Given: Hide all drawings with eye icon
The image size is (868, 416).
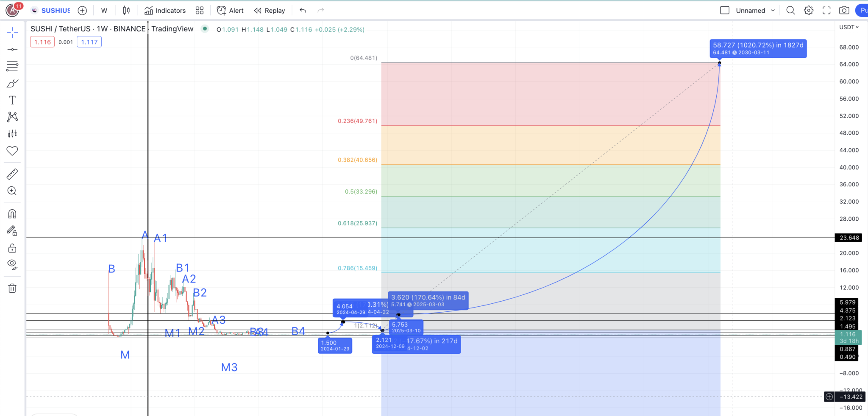Looking at the screenshot, I should coord(12,265).
